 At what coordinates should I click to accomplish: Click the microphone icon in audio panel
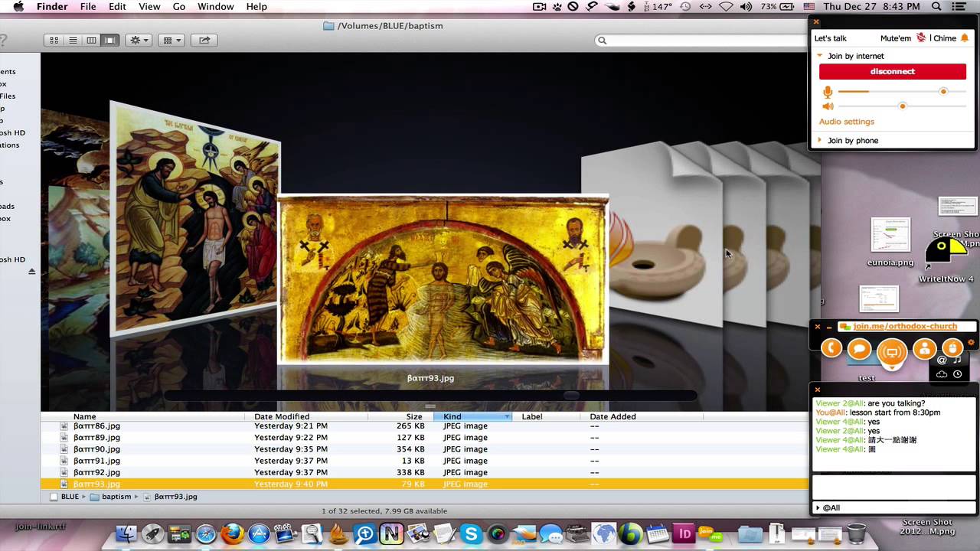(827, 92)
